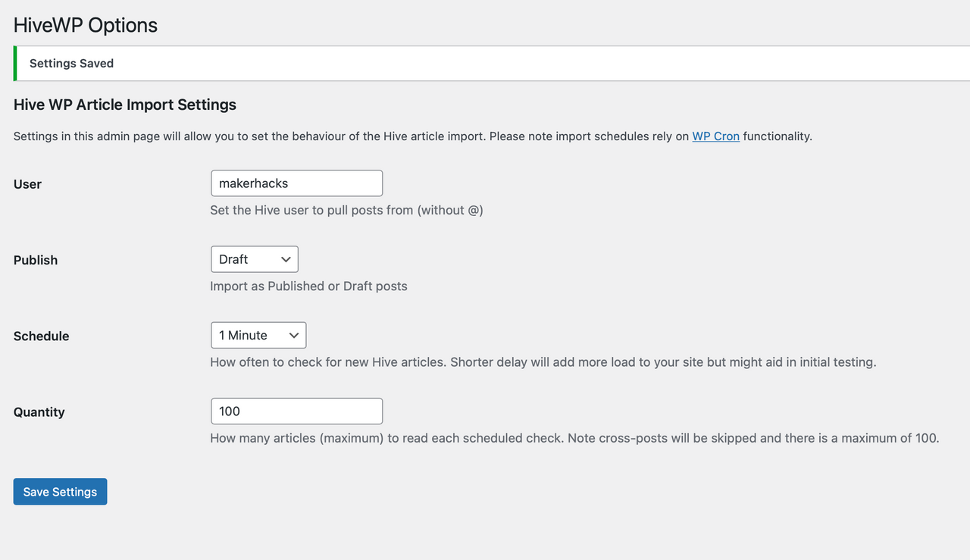Open the Schedule dropdown showing 1 Minute
The image size is (970, 560).
pyautogui.click(x=258, y=335)
